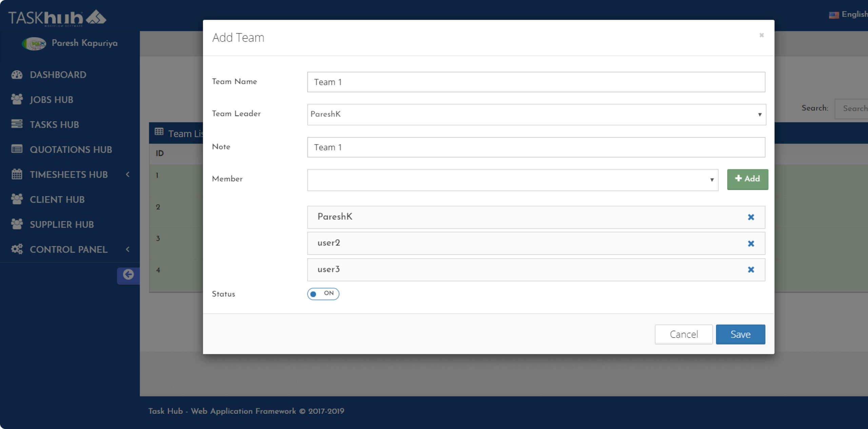Viewport: 868px width, 429px height.
Task: Remove user2 from team members
Action: pos(751,243)
